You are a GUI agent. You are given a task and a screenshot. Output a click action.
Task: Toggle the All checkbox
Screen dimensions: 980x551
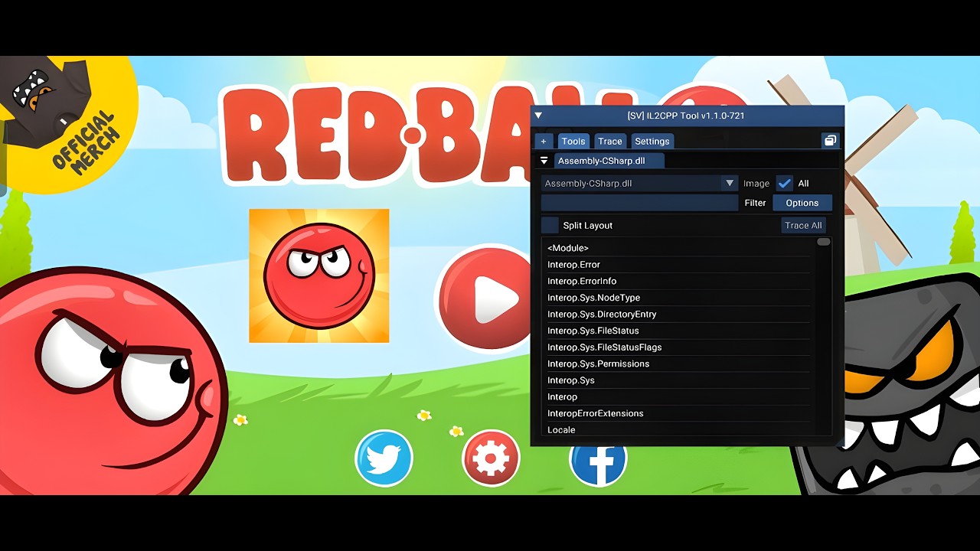click(x=785, y=184)
